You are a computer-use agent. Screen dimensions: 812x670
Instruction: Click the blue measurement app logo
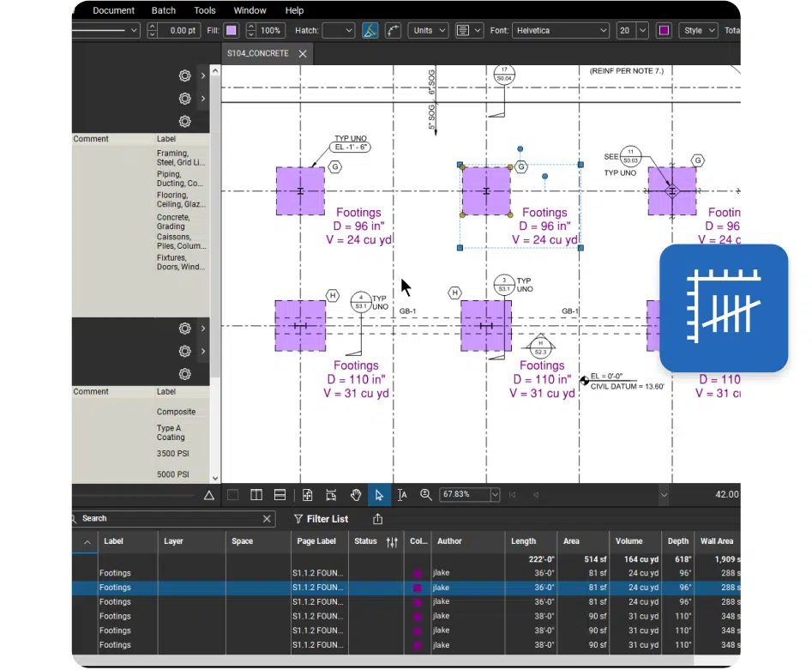point(723,308)
